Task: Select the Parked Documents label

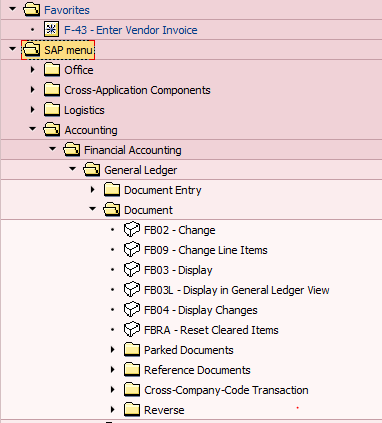Action: point(189,350)
